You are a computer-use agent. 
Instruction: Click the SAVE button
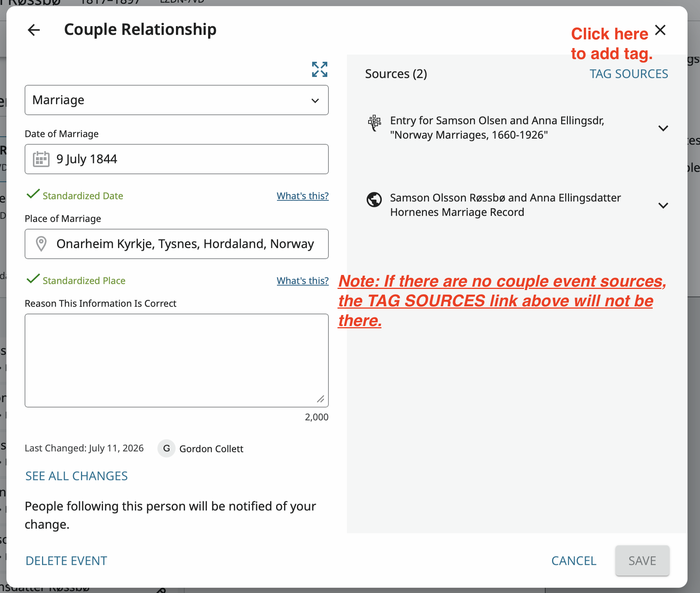point(642,561)
